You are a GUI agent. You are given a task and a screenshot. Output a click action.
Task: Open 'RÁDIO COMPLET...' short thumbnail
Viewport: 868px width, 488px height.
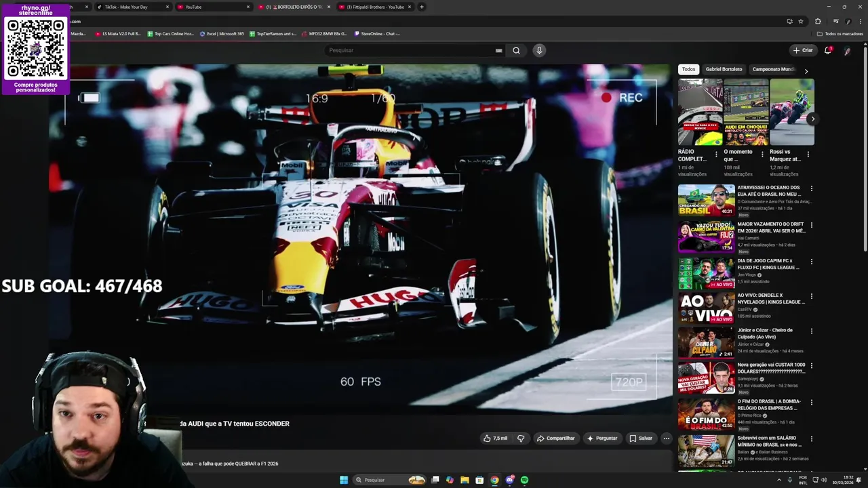(700, 112)
